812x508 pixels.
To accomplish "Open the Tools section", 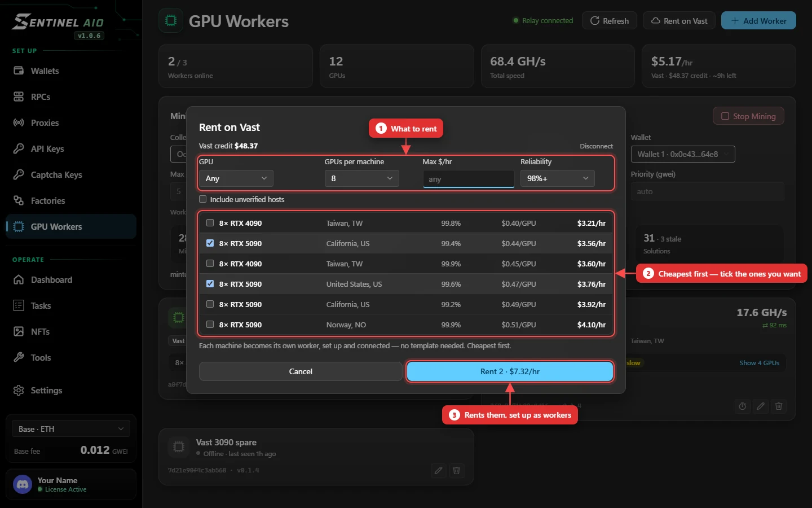I will tap(71, 357).
